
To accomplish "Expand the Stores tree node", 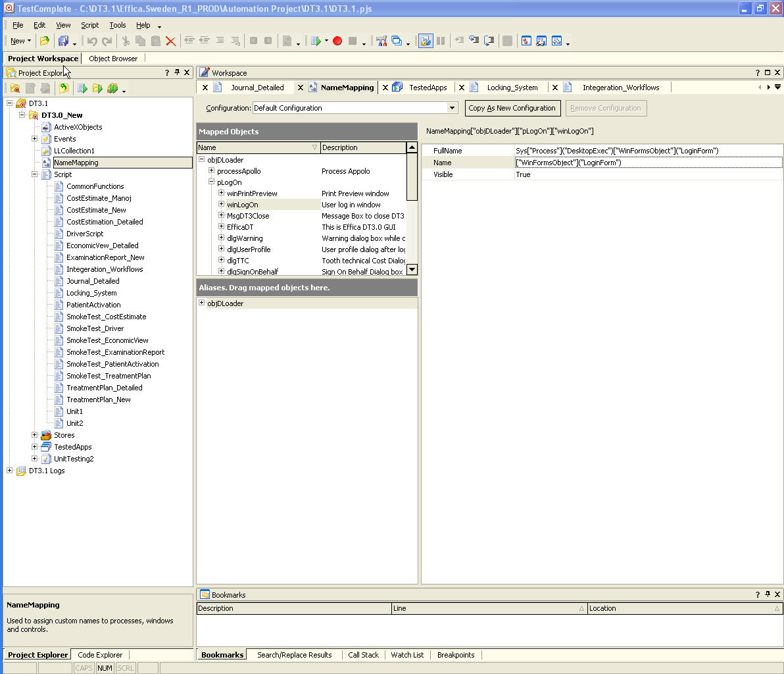I will [x=35, y=435].
